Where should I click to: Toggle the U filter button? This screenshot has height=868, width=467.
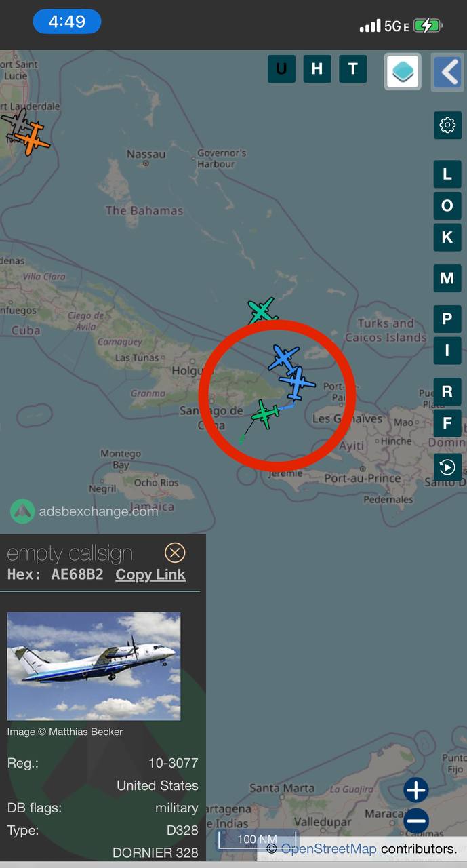point(281,69)
